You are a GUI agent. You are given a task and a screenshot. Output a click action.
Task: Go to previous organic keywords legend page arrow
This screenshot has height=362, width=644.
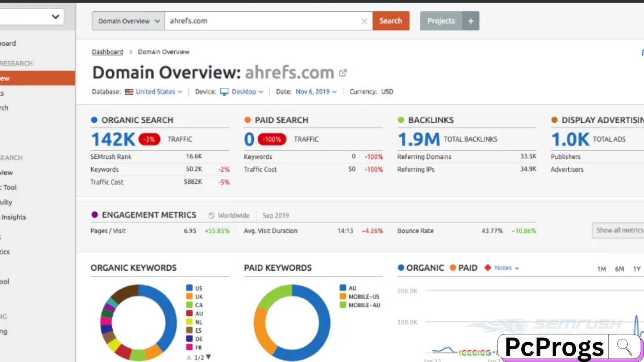click(x=189, y=357)
